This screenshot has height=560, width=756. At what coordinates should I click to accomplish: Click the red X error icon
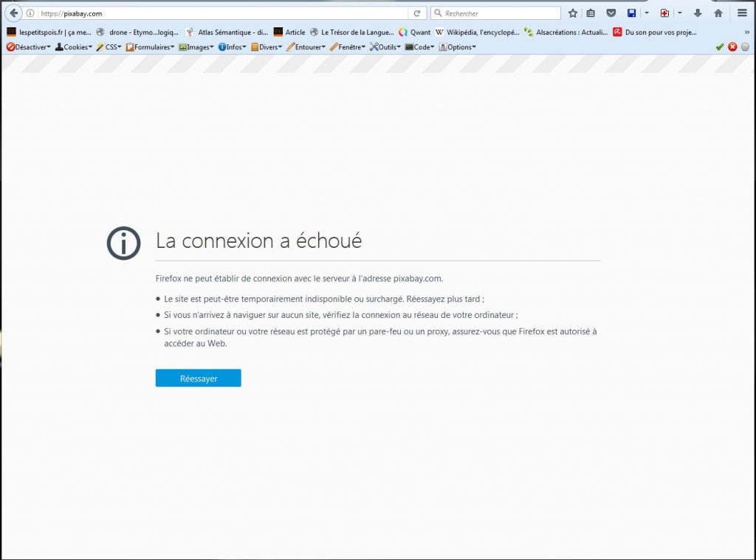(732, 46)
